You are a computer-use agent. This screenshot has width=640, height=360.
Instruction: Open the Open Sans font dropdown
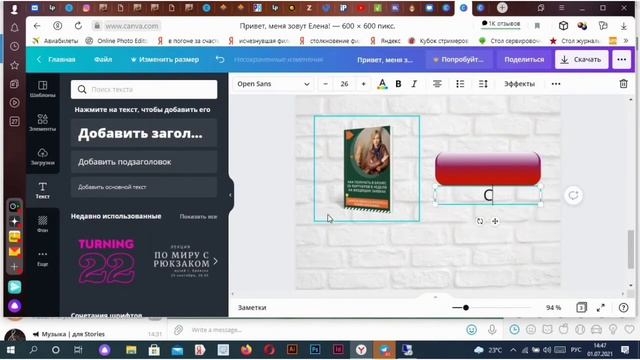click(273, 84)
